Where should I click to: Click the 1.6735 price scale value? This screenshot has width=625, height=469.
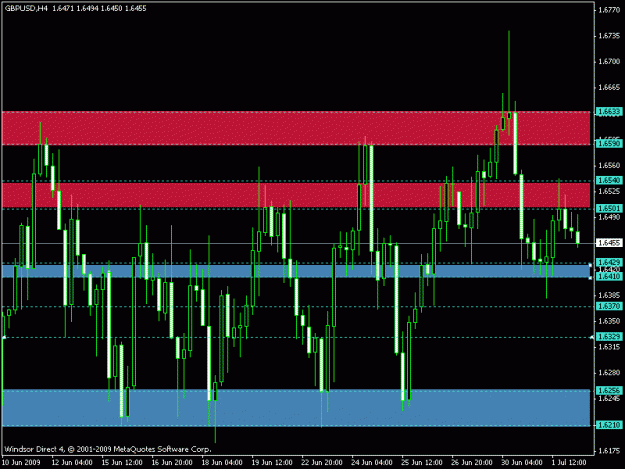click(x=609, y=36)
